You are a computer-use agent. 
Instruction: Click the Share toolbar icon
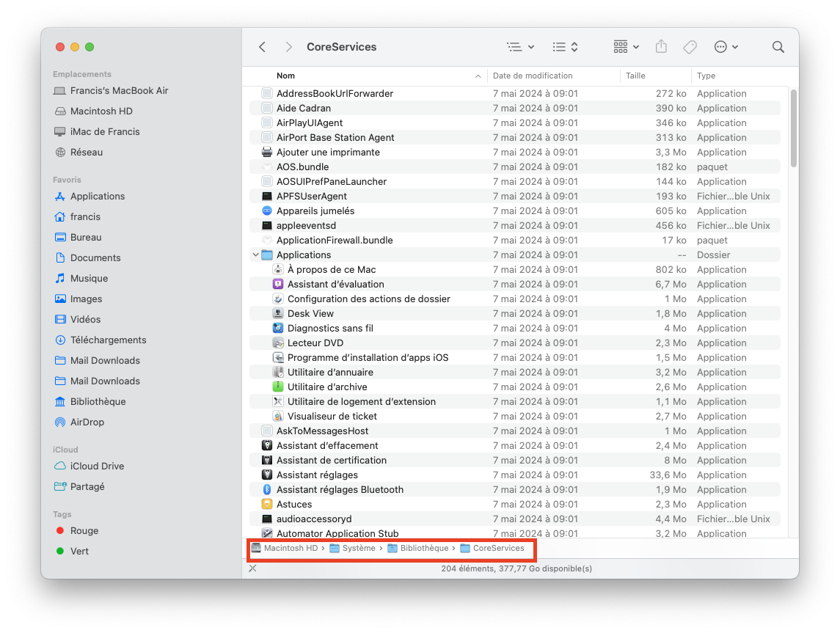tap(661, 47)
